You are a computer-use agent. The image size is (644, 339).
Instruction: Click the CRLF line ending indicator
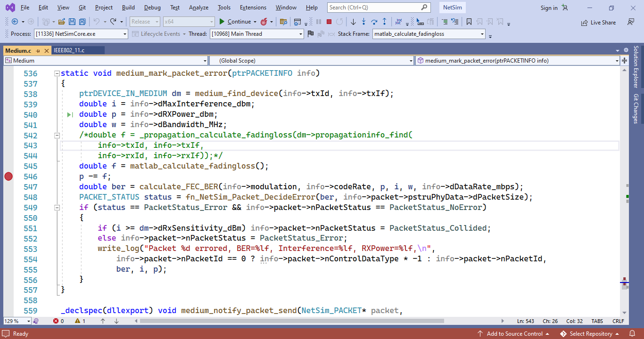point(618,321)
